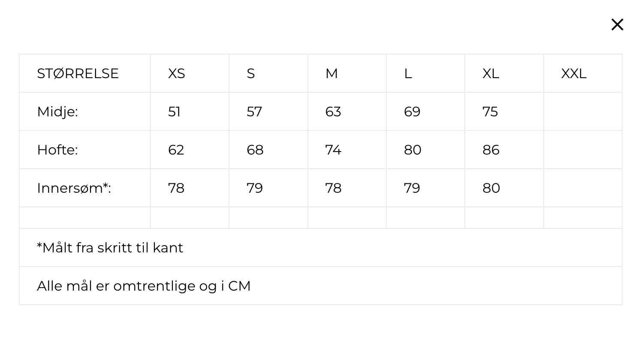Click the Hofte value 74 for M
Screen dimensions: 644x358
click(x=333, y=150)
